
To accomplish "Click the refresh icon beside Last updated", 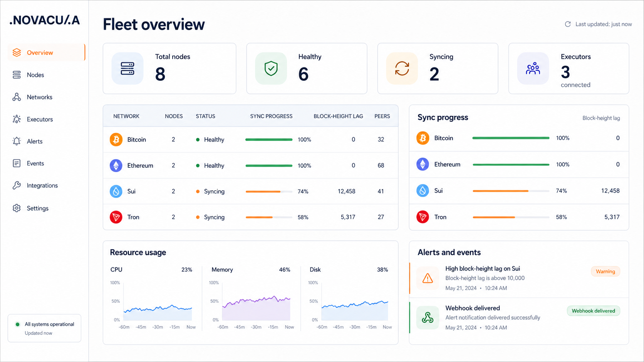I will point(568,24).
